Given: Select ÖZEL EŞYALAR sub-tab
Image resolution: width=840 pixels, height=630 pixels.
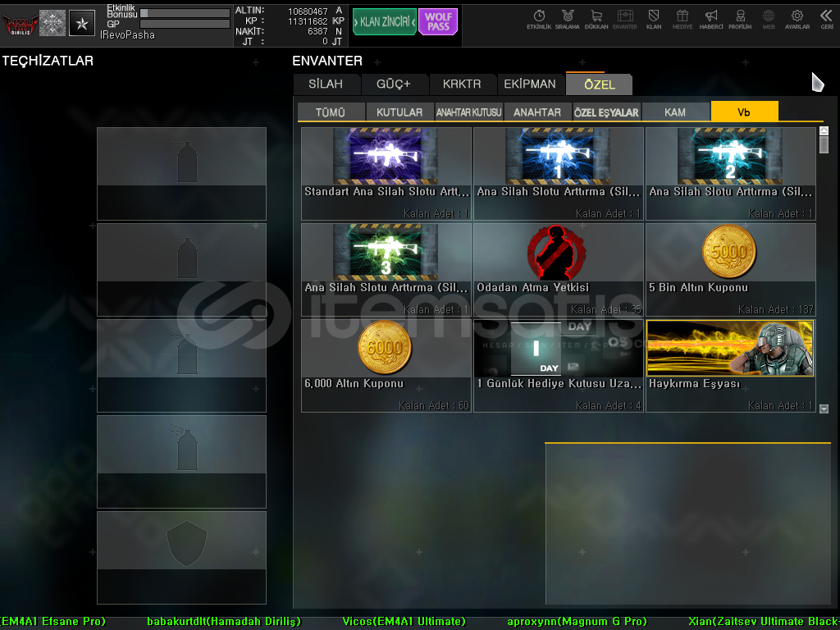Looking at the screenshot, I should click(606, 112).
